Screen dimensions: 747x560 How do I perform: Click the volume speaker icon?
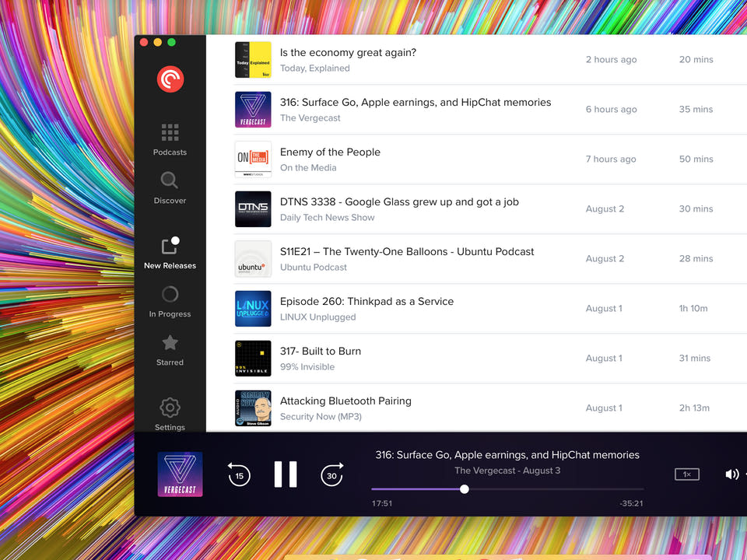click(731, 474)
